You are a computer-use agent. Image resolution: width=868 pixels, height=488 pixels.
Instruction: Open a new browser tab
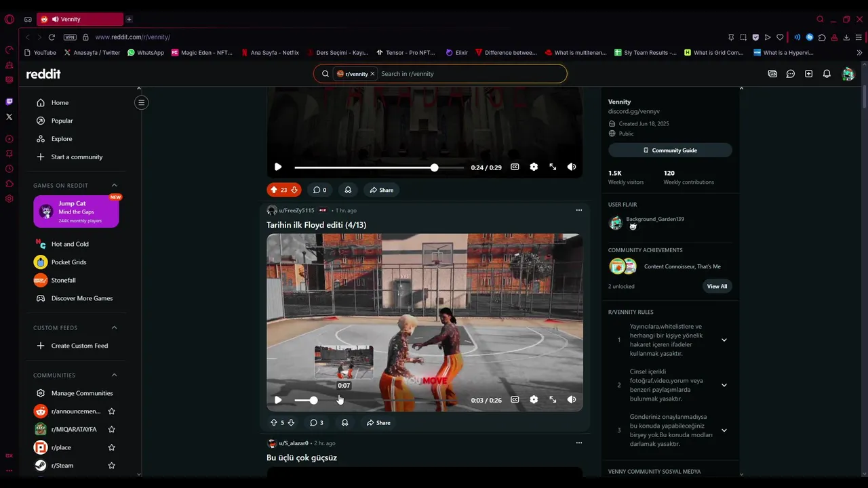point(129,19)
